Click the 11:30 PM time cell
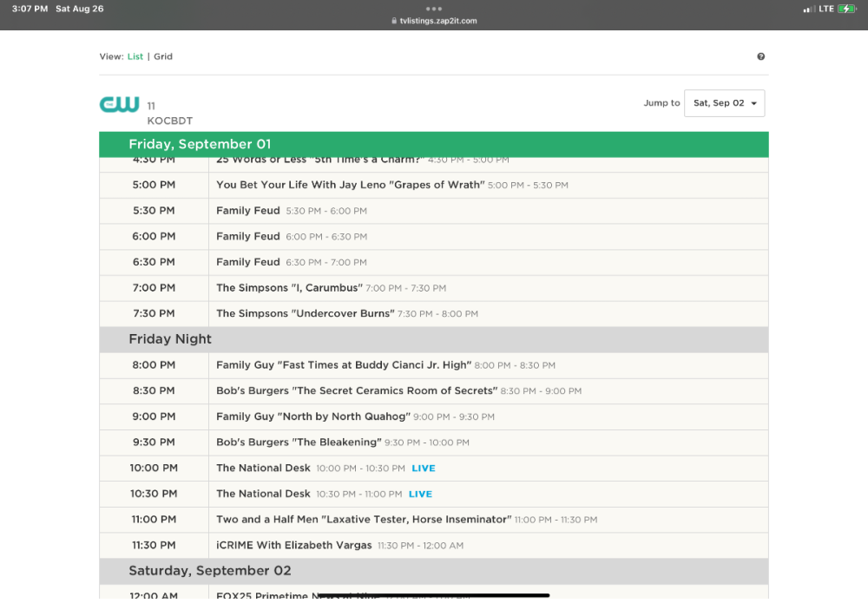 pyautogui.click(x=154, y=545)
